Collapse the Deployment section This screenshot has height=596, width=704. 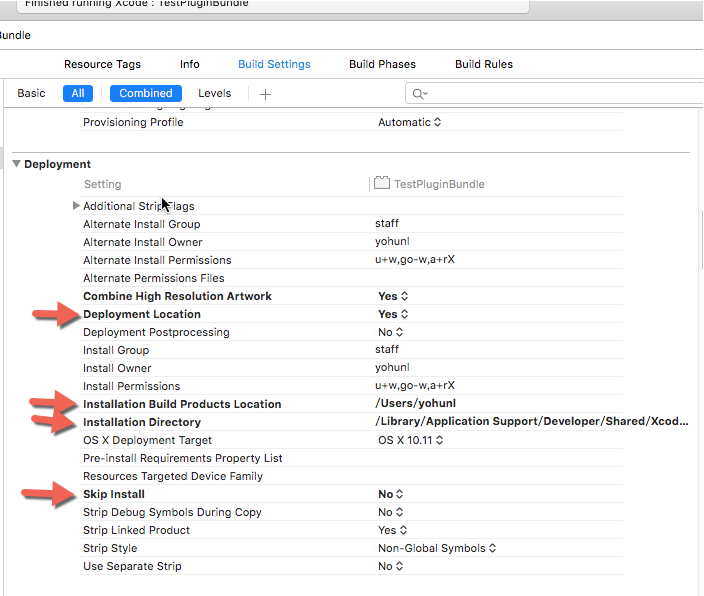pyautogui.click(x=16, y=164)
